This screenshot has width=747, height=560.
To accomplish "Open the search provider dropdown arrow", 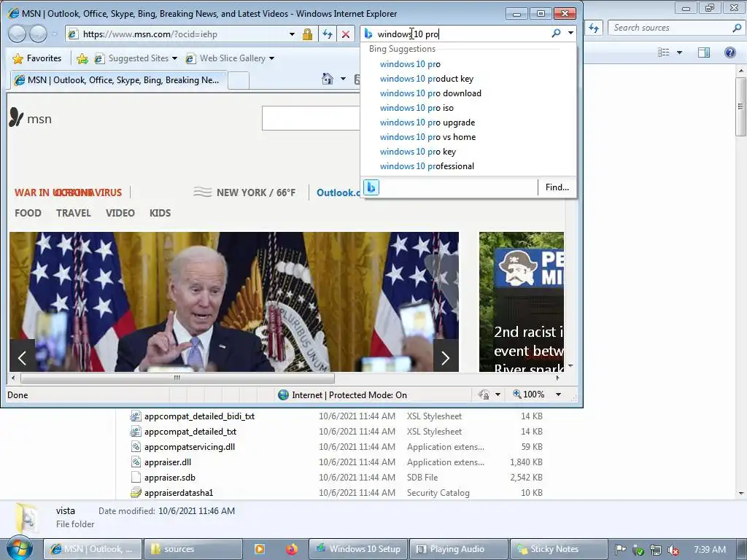I will (570, 34).
